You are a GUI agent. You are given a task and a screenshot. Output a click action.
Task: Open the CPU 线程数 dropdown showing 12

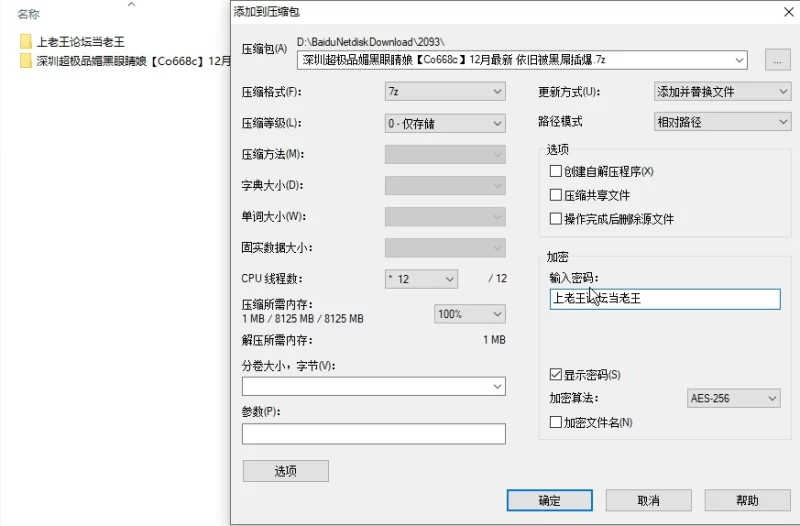click(421, 279)
